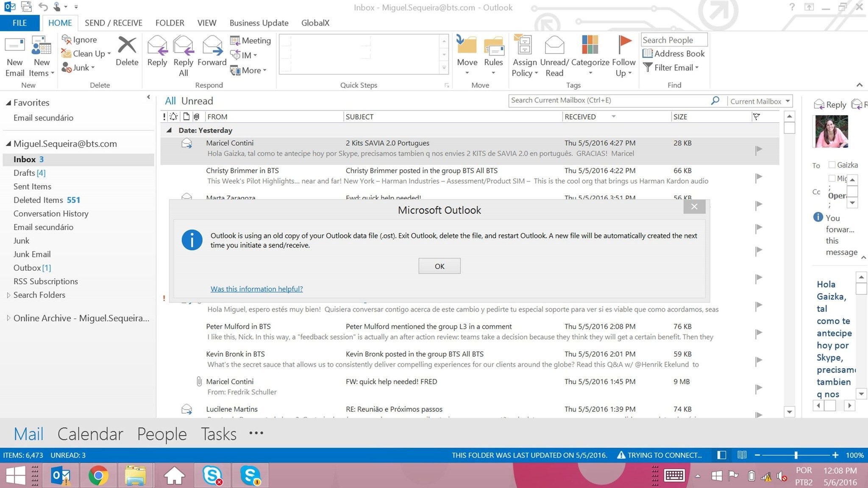Click the Reply All icon

click(184, 46)
